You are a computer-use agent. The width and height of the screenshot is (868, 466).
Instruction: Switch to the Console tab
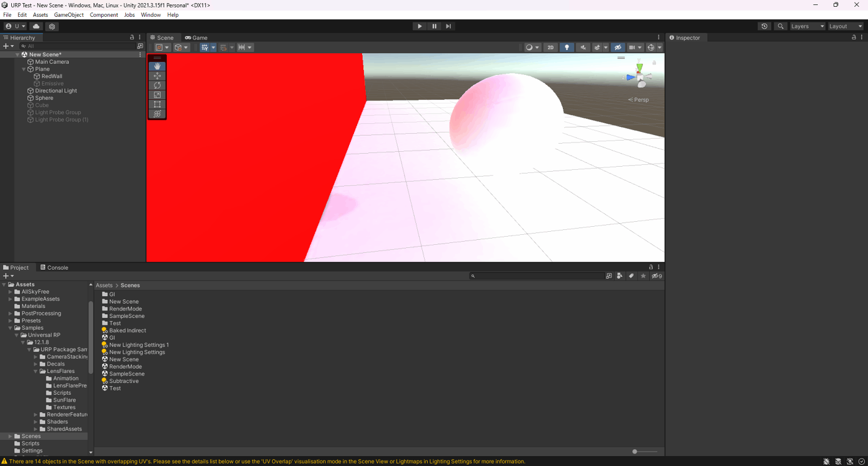[x=54, y=267]
